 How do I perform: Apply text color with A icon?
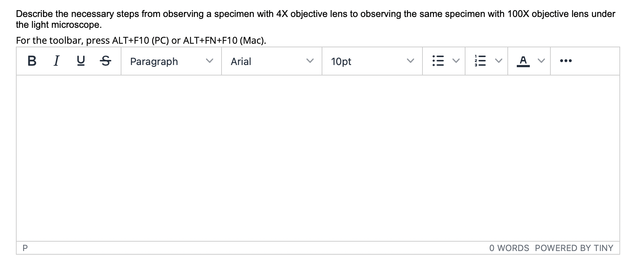click(523, 61)
